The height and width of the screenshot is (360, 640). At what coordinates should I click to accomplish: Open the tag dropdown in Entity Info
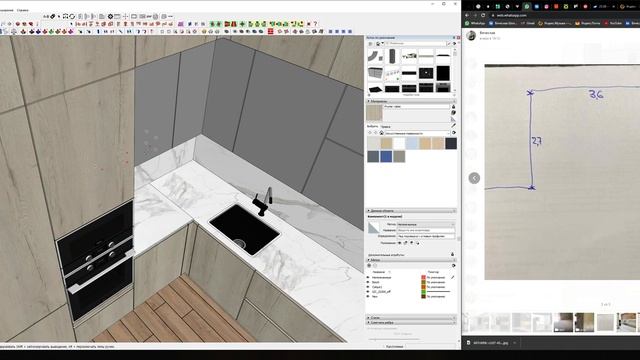pos(426,224)
